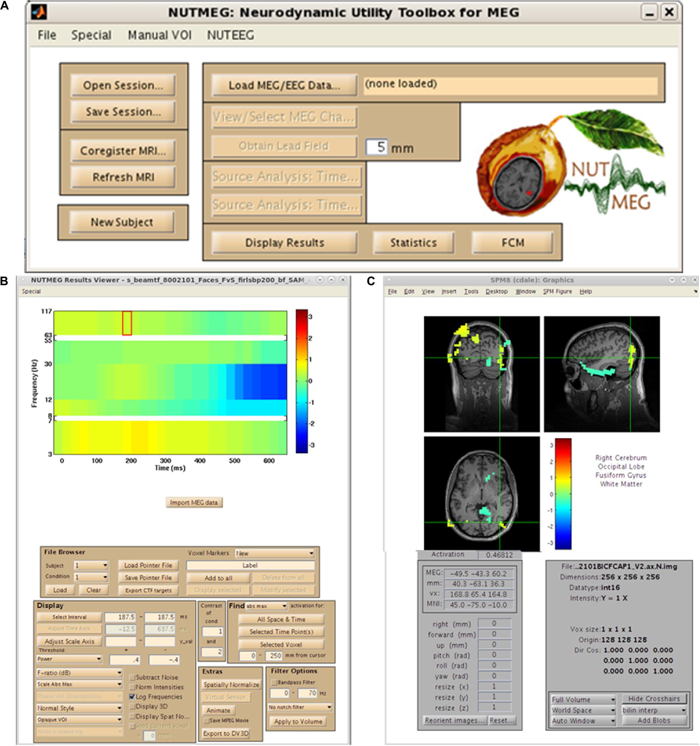Open the Opaque VOI dropdown

tap(79, 720)
